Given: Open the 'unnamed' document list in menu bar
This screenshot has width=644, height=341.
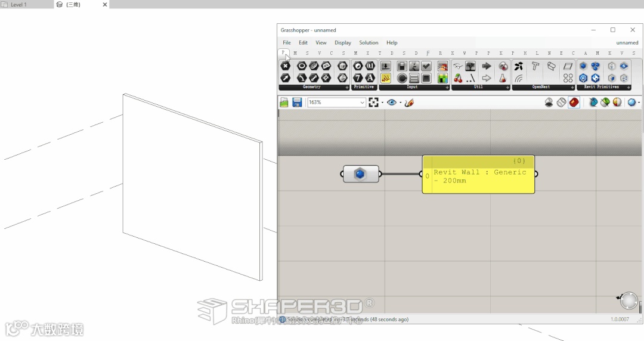Looking at the screenshot, I should click(x=627, y=43).
